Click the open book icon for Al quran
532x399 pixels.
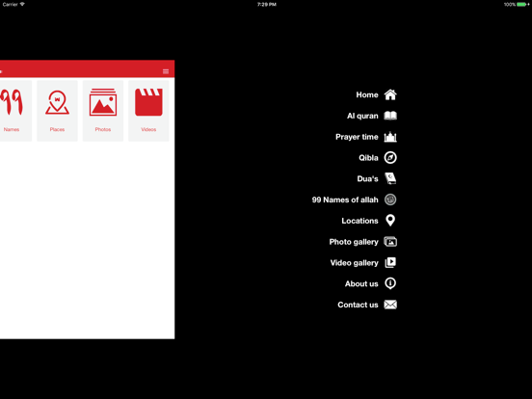tap(390, 116)
